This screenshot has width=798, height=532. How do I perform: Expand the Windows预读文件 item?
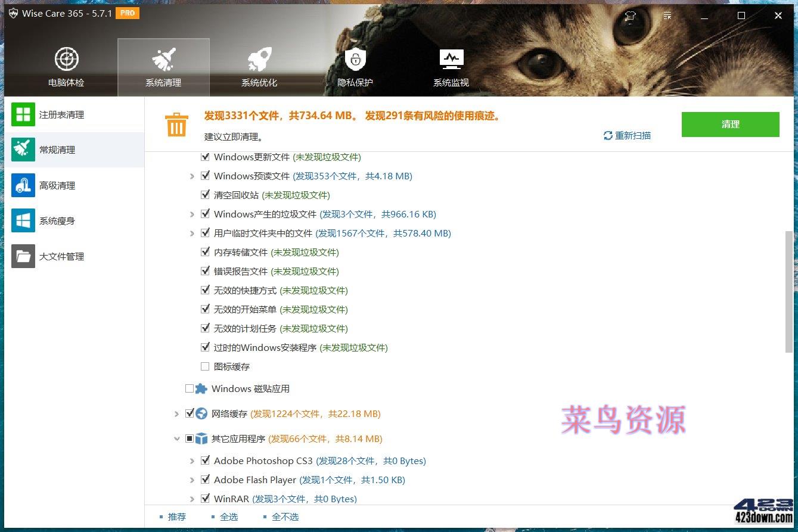[x=191, y=176]
